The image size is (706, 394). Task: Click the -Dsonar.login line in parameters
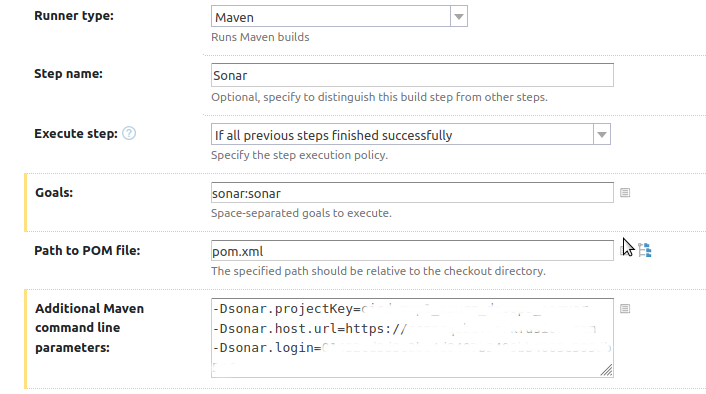[x=412, y=348]
